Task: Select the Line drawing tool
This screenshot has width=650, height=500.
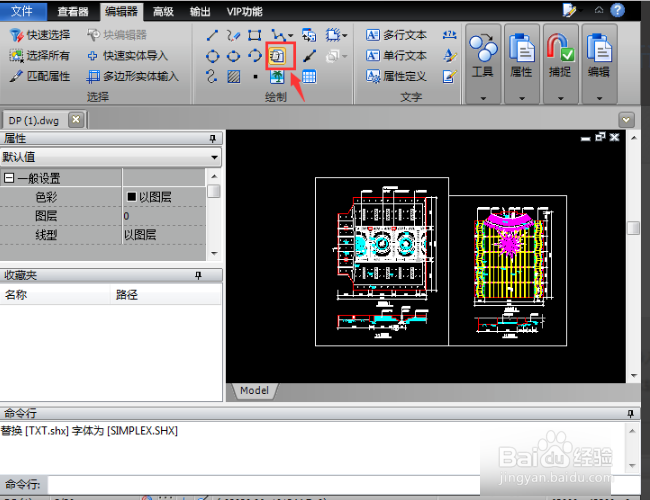Action: (212, 35)
